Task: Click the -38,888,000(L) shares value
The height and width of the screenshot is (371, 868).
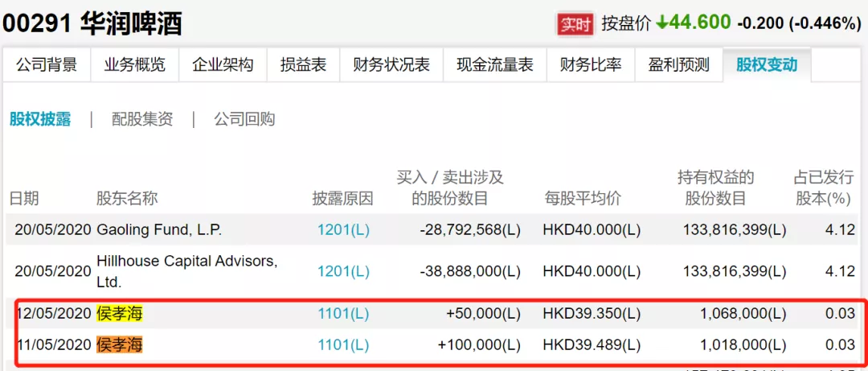Action: point(470,271)
